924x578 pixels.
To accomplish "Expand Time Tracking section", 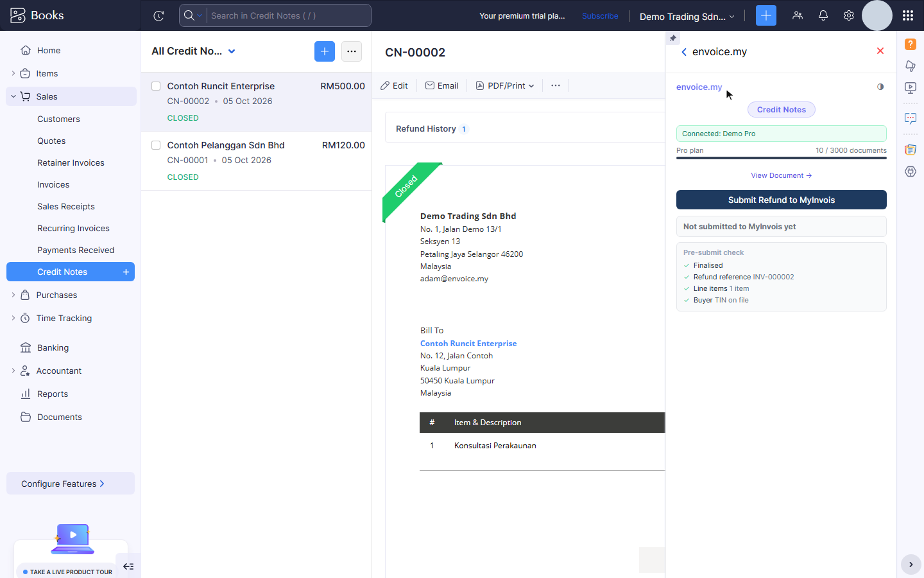I will click(x=13, y=318).
